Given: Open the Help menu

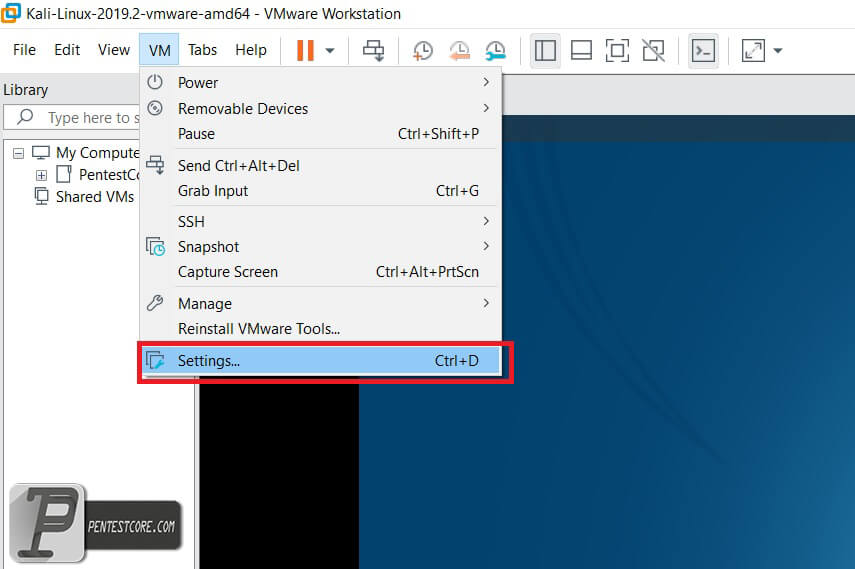Looking at the screenshot, I should [251, 50].
